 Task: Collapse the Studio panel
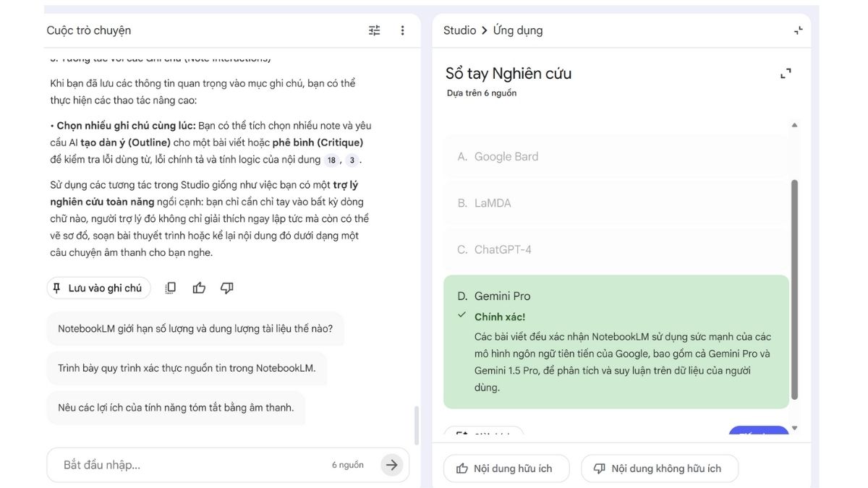click(798, 30)
